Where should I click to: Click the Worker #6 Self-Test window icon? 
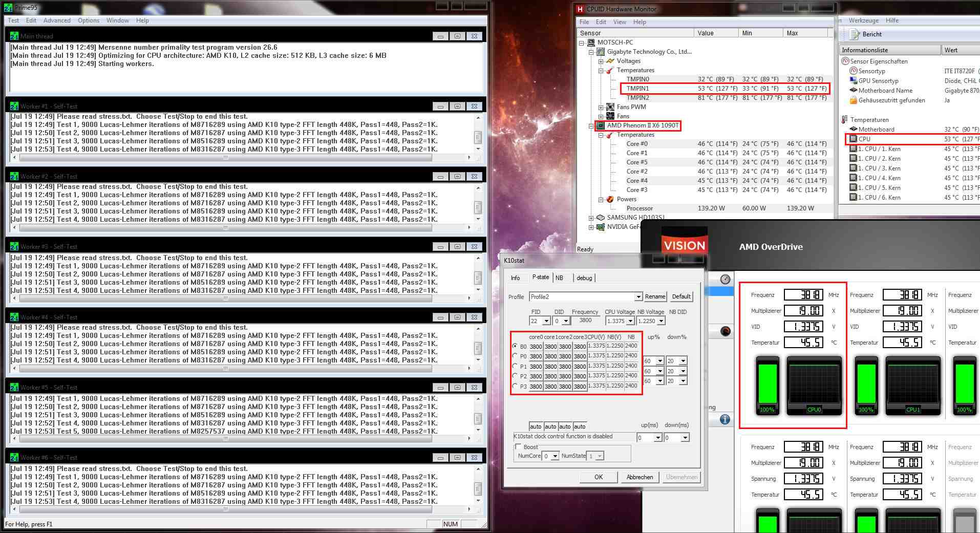14,457
